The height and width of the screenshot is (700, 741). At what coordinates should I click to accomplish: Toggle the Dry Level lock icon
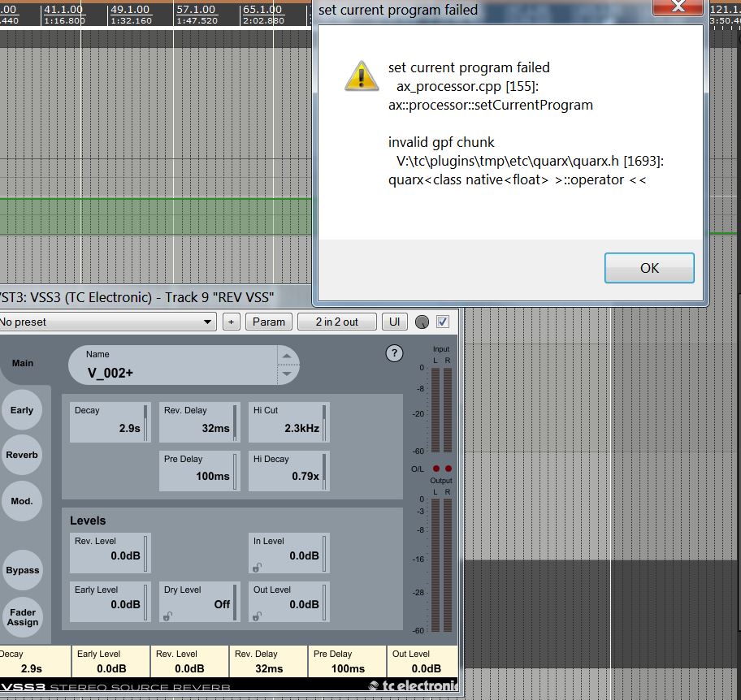point(167,616)
